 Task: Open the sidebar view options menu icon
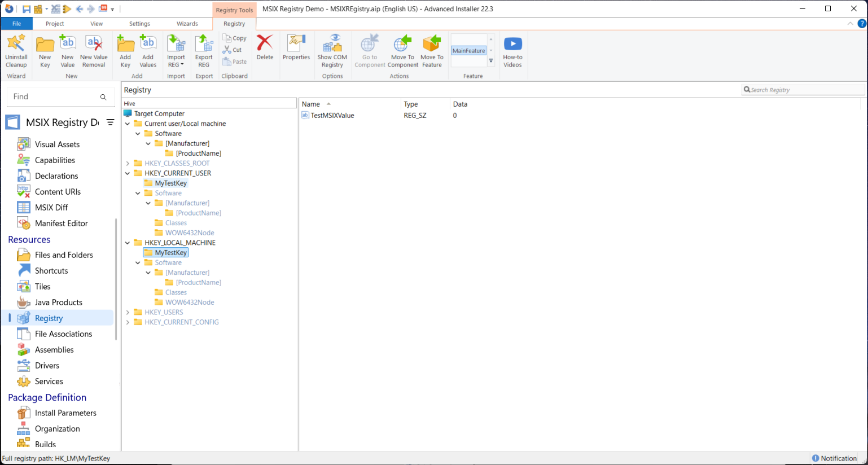[x=110, y=122]
